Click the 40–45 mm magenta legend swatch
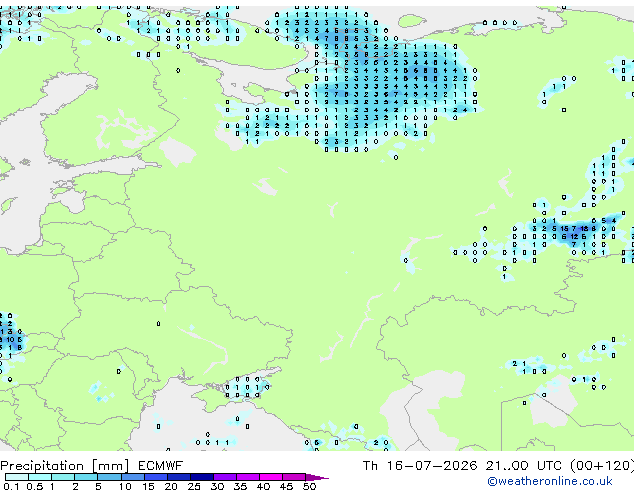This screenshot has height=490, width=634. click(x=271, y=477)
